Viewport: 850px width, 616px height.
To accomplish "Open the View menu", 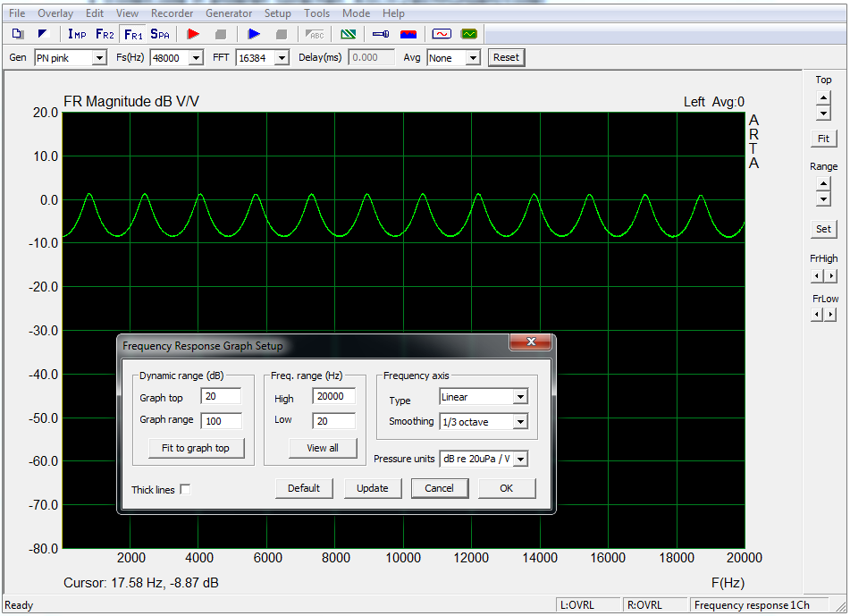I will (x=127, y=13).
